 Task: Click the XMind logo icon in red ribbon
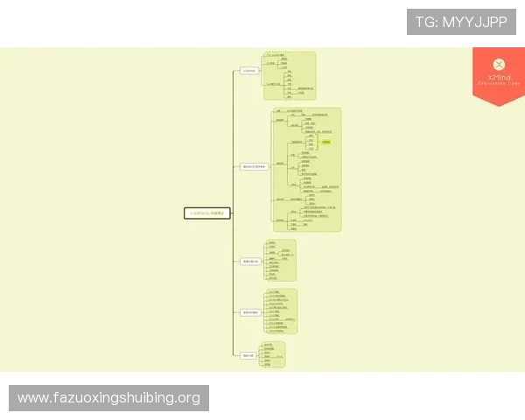pos(498,65)
